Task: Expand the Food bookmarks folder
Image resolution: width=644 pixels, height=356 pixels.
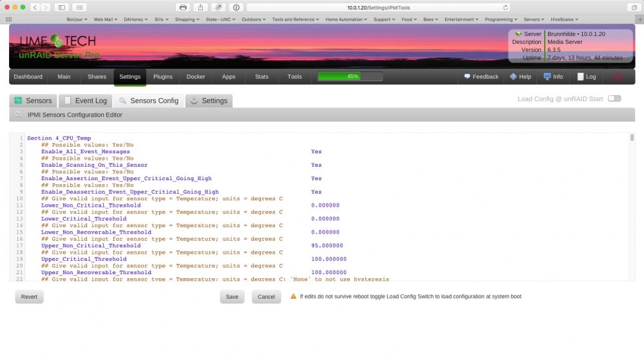Action: 409,19
